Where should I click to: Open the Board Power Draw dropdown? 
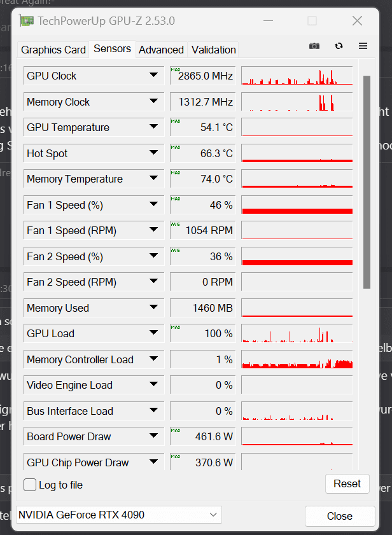coord(153,436)
